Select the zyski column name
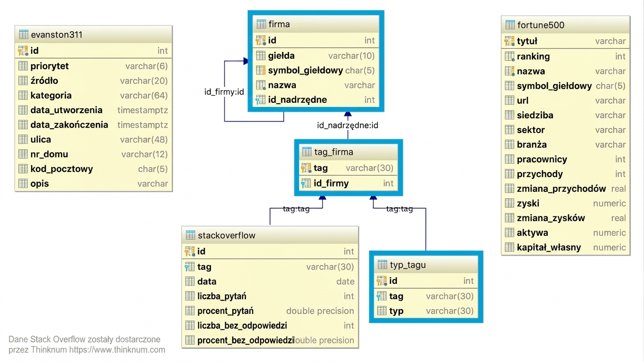Screen dimensions: 644x362 (528, 203)
